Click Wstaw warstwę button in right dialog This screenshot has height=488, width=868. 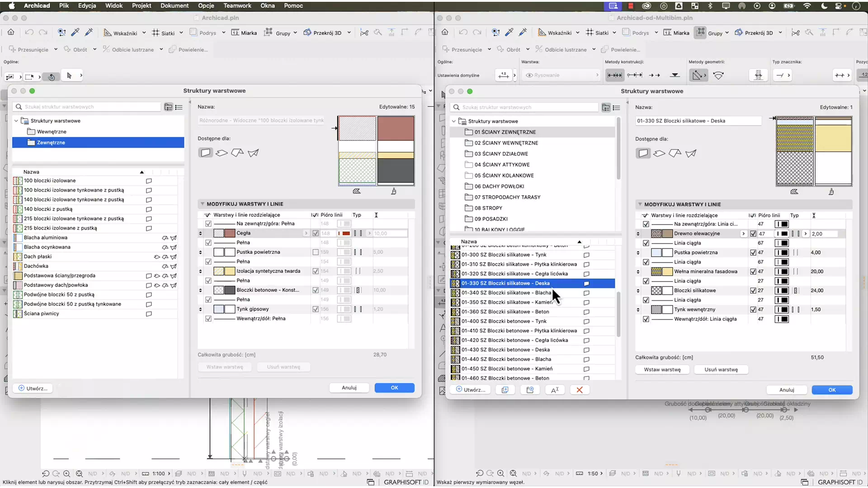tap(662, 370)
